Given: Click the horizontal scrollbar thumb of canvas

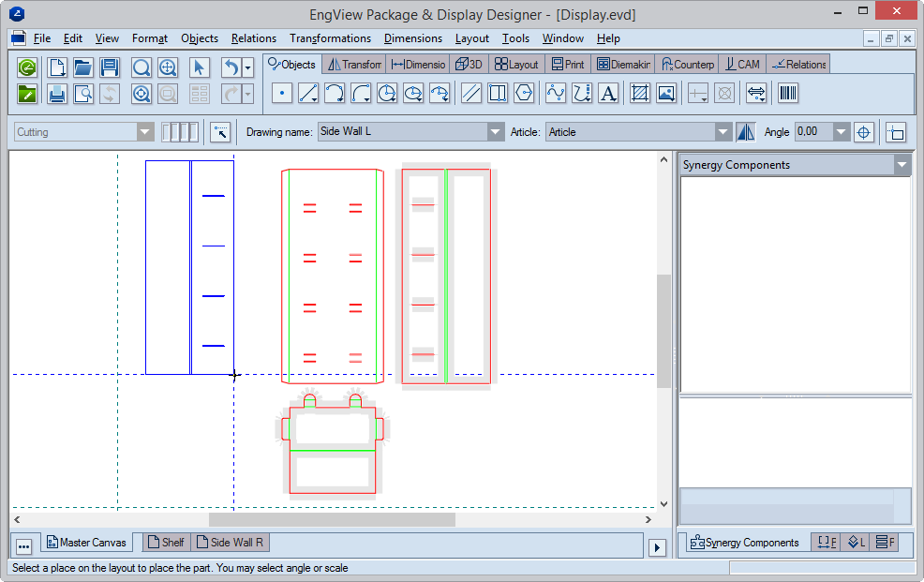Looking at the screenshot, I should pos(331,519).
